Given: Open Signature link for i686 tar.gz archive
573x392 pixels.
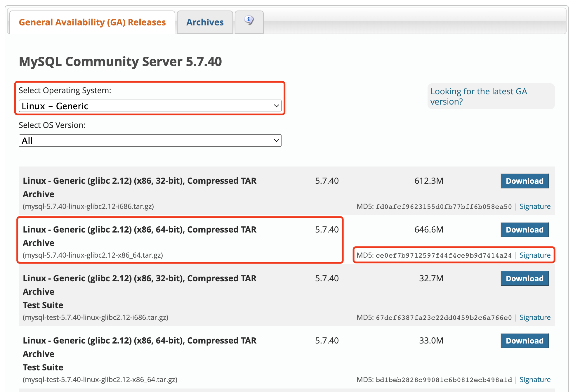Looking at the screenshot, I should (x=535, y=207).
